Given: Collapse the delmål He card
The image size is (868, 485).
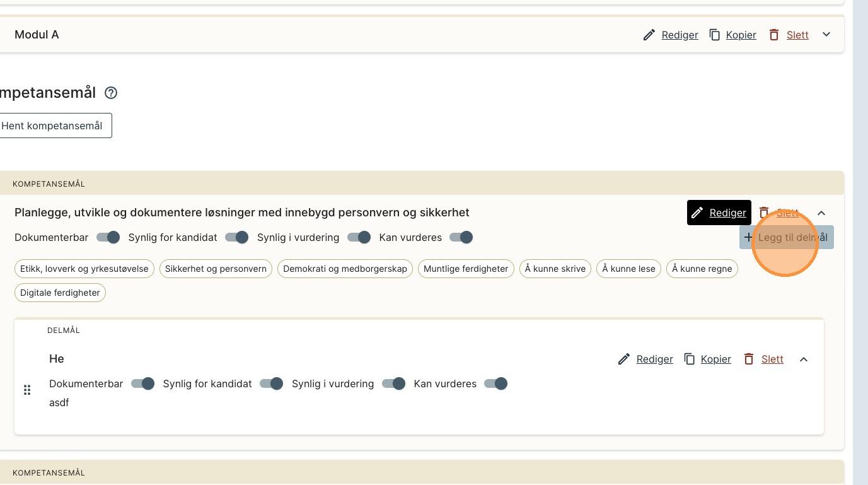Looking at the screenshot, I should pos(804,359).
